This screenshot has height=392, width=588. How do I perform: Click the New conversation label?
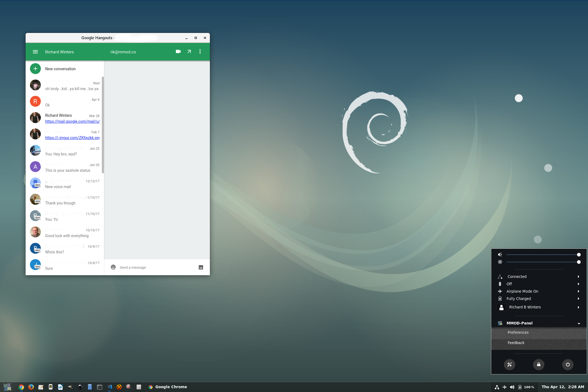60,69
